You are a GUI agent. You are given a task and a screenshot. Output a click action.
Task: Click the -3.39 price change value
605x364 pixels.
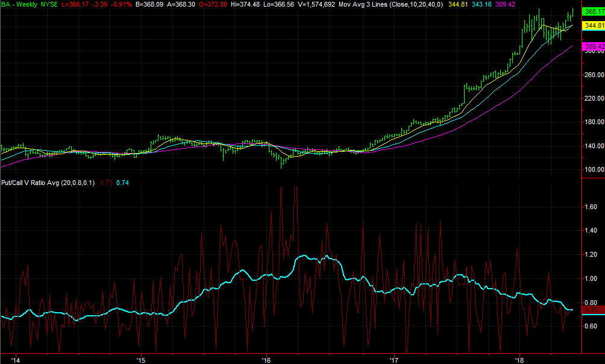pos(100,5)
